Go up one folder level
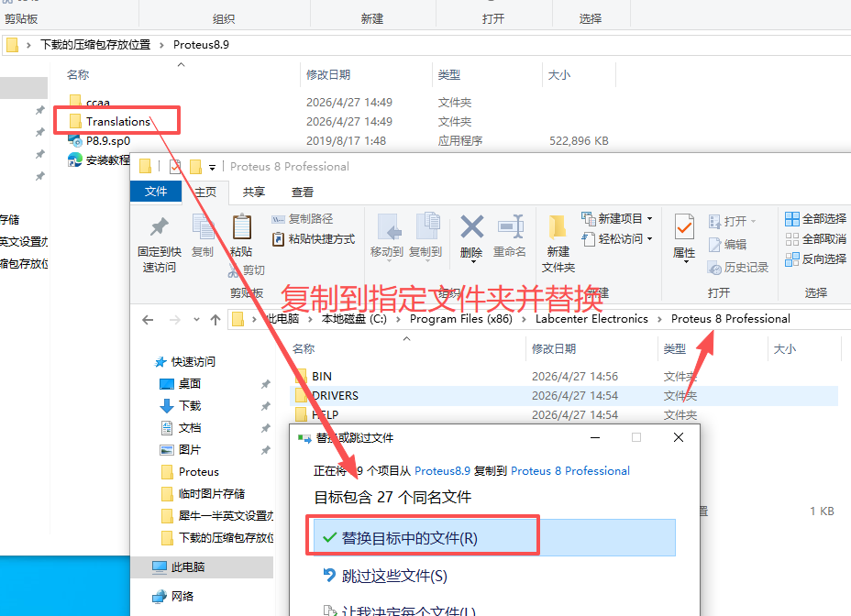This screenshot has width=851, height=616. click(216, 320)
